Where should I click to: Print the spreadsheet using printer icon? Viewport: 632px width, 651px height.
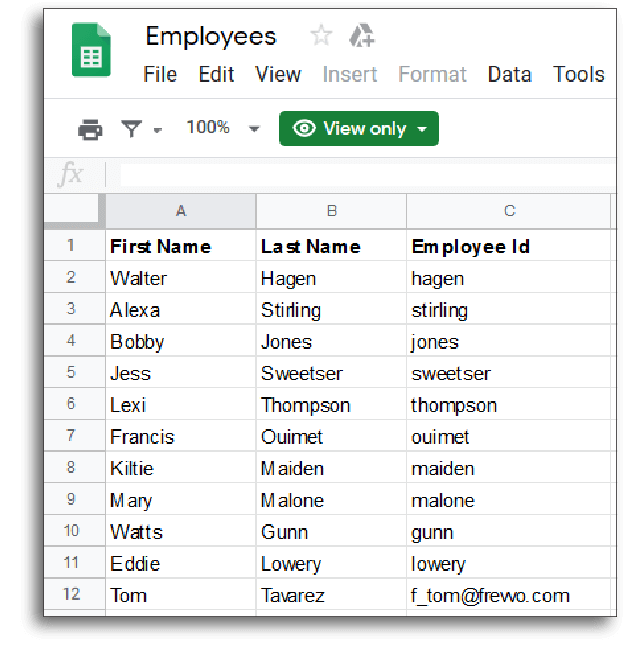tap(90, 130)
